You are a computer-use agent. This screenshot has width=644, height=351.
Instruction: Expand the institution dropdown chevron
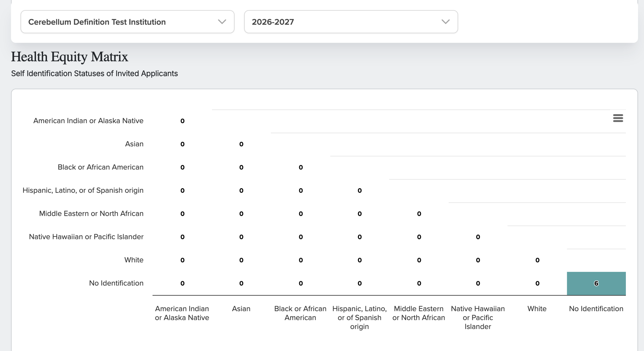pyautogui.click(x=222, y=22)
